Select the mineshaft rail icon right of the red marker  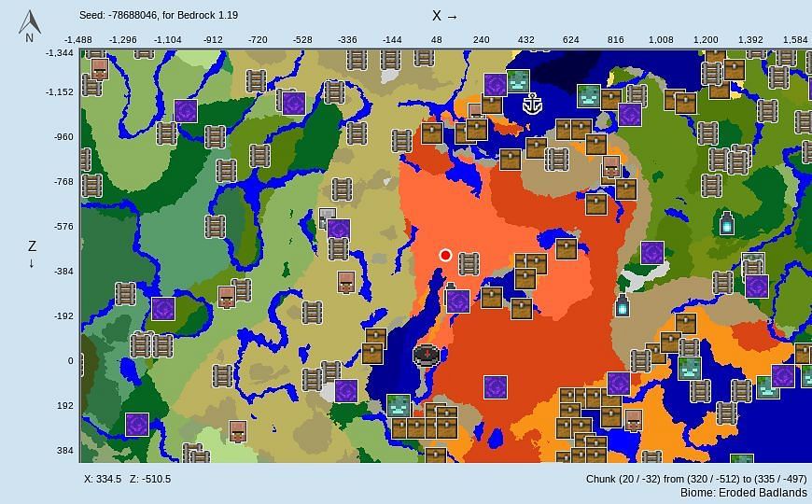pos(469,263)
